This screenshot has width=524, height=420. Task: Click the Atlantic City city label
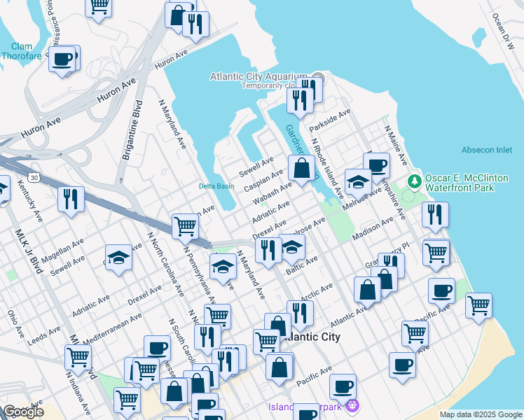click(311, 337)
